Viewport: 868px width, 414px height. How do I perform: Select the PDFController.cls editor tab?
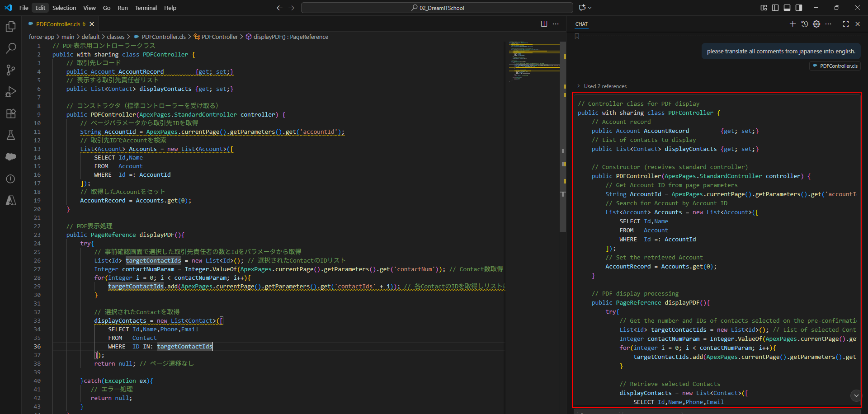click(58, 24)
